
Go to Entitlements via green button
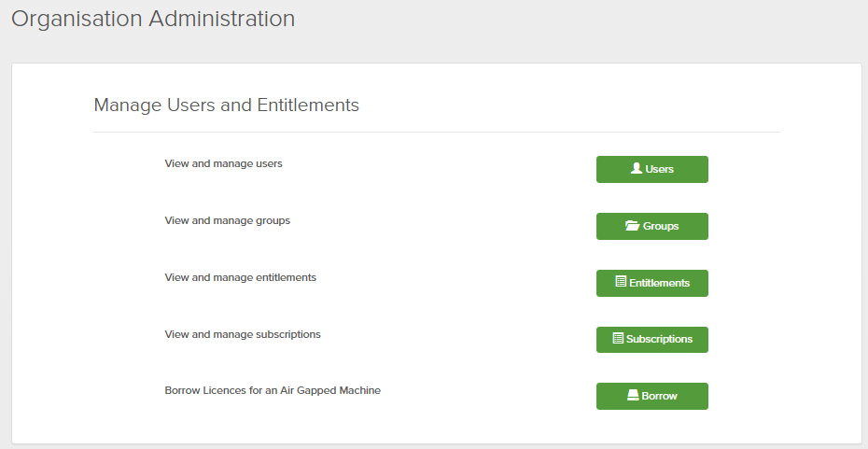tap(652, 283)
